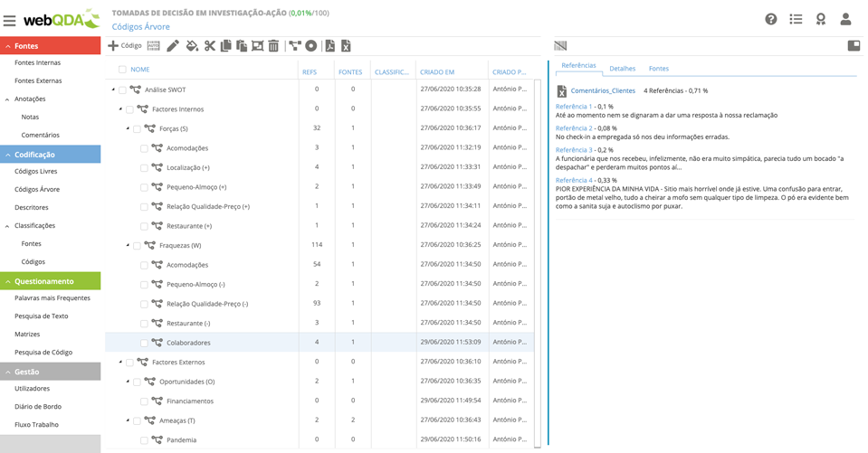
Task: Check the Colaboradores checkbox
Action: pos(144,343)
